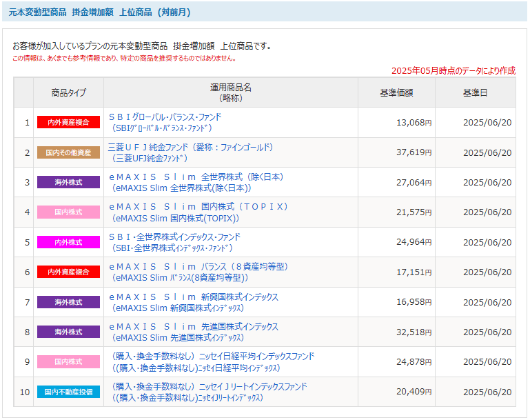Click the 国内その他資産 badge in row 2
Screen dimensions: 530x420
(x=68, y=152)
